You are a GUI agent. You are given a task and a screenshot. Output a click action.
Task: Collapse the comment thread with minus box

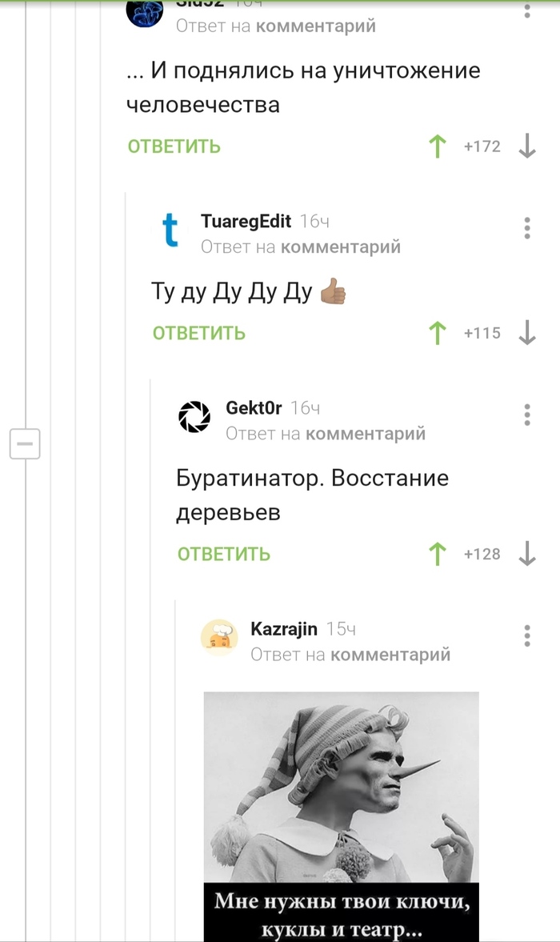tap(25, 444)
